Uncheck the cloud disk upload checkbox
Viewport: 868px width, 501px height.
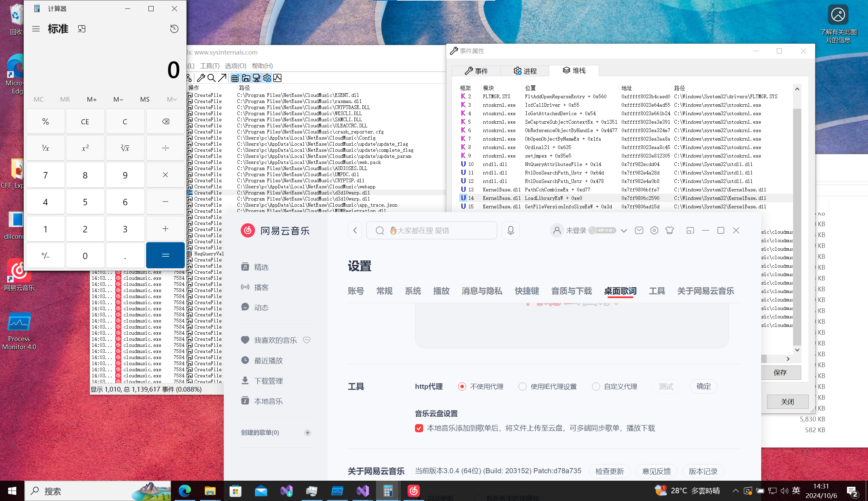click(x=419, y=428)
